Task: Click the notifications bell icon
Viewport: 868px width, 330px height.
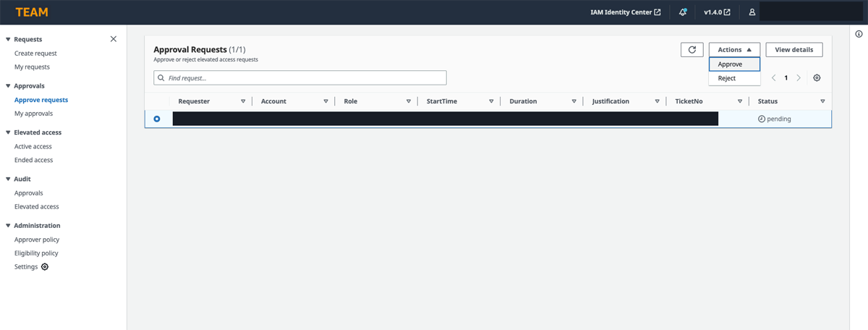Action: (x=683, y=12)
